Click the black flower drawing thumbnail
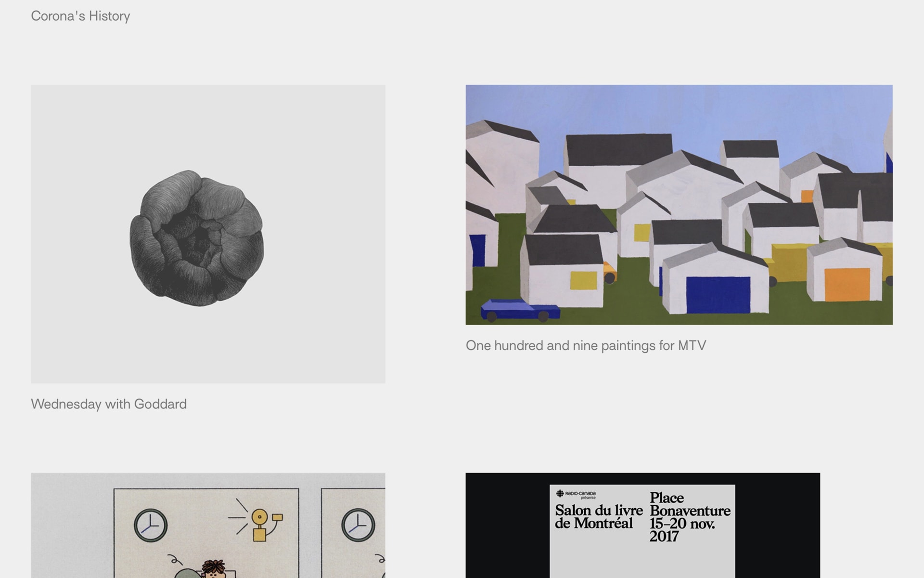The height and width of the screenshot is (578, 924). [x=197, y=238]
